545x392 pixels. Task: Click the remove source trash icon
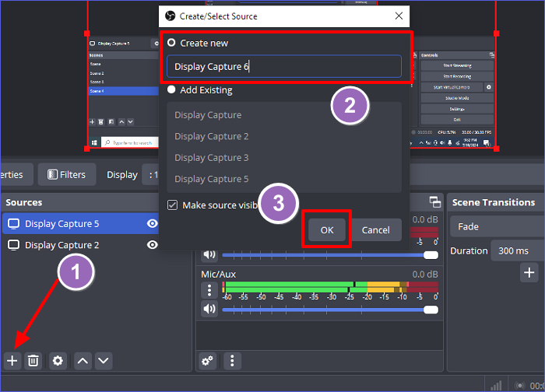pos(33,361)
